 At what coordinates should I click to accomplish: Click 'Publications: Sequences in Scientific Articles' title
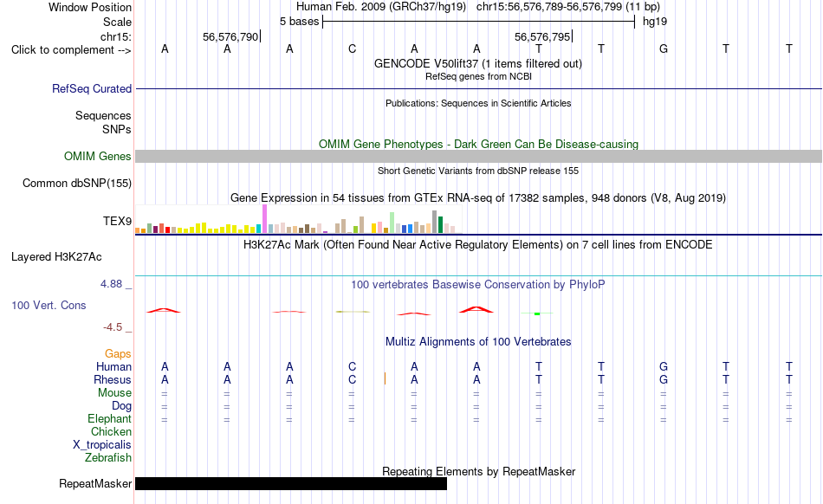[478, 103]
